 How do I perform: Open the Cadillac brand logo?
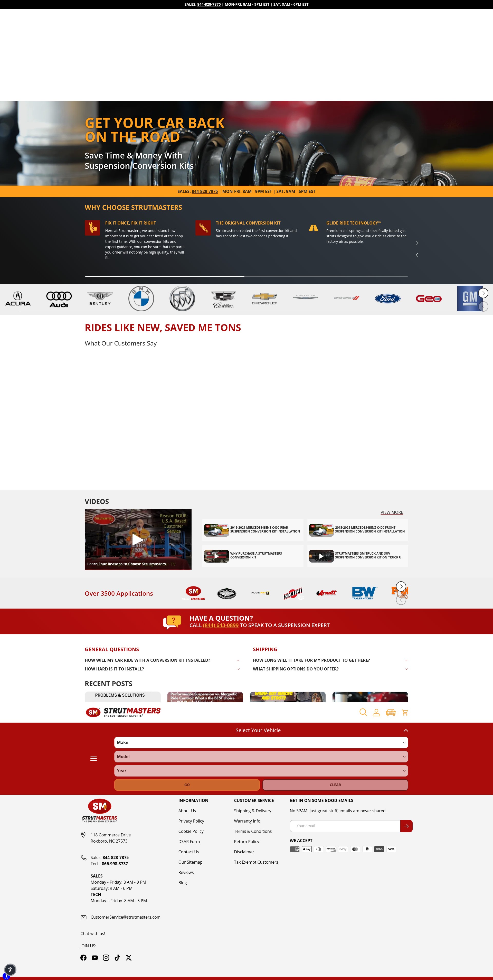click(223, 300)
